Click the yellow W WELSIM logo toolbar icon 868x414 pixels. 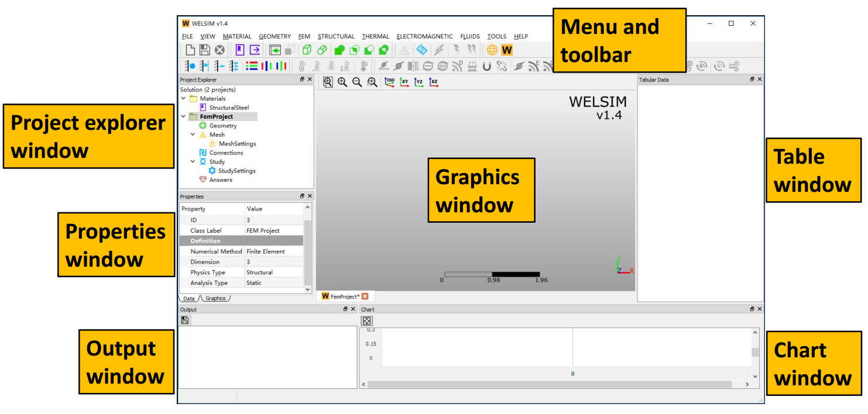(x=507, y=50)
